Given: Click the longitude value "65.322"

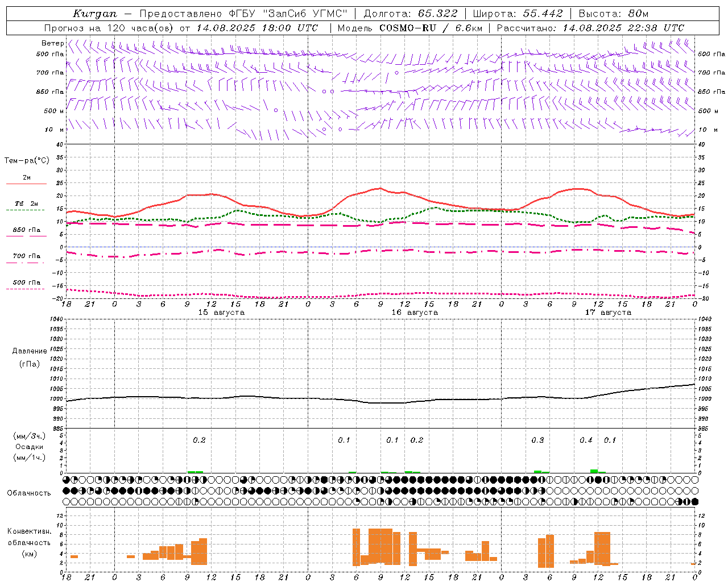Looking at the screenshot, I should tap(438, 14).
